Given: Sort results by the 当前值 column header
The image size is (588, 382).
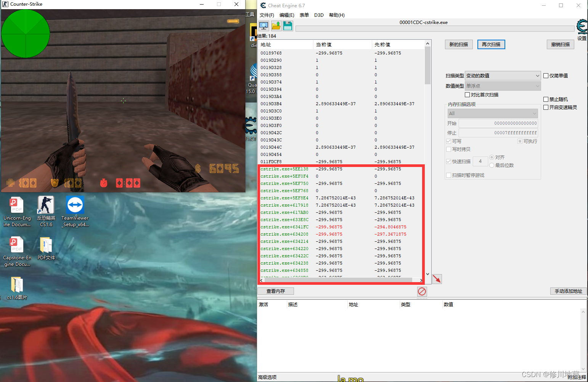Looking at the screenshot, I should (342, 45).
